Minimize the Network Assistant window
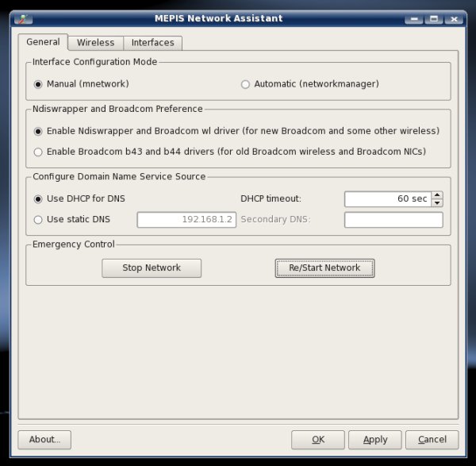The height and width of the screenshot is (466, 476). tap(414, 19)
